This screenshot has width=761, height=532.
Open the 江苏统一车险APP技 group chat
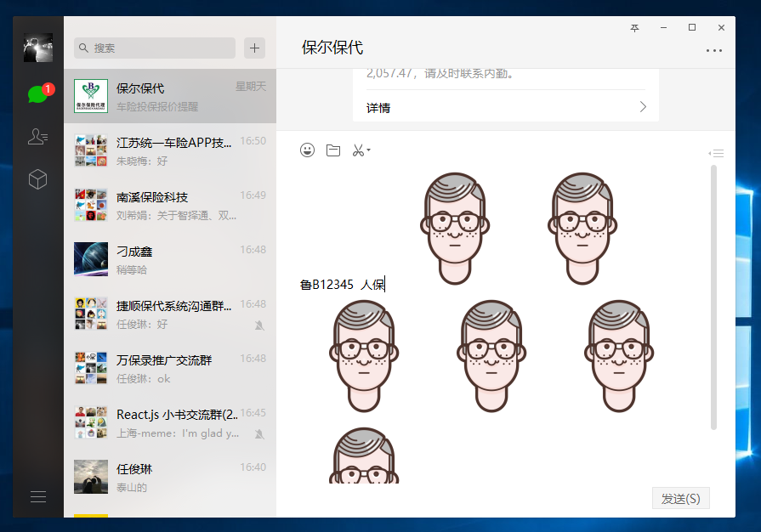click(x=170, y=150)
